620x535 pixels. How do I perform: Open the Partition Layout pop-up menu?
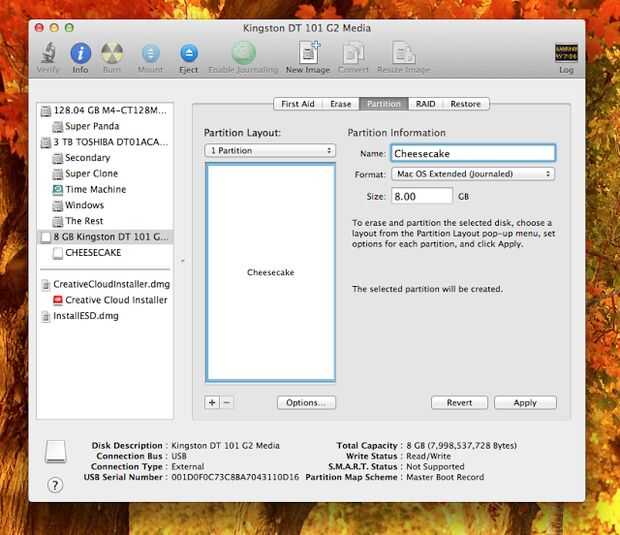270,151
